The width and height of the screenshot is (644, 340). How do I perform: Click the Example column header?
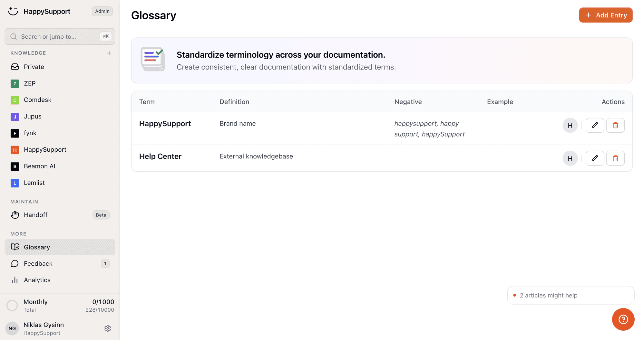[x=500, y=102]
